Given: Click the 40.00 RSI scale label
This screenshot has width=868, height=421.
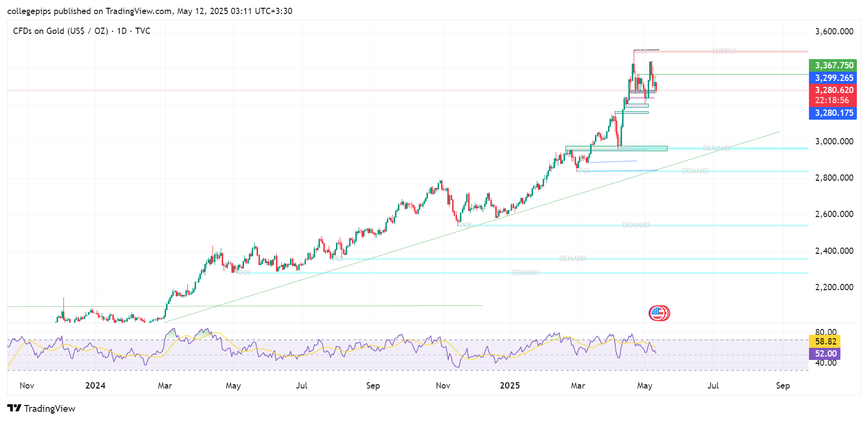Looking at the screenshot, I should pos(825,363).
